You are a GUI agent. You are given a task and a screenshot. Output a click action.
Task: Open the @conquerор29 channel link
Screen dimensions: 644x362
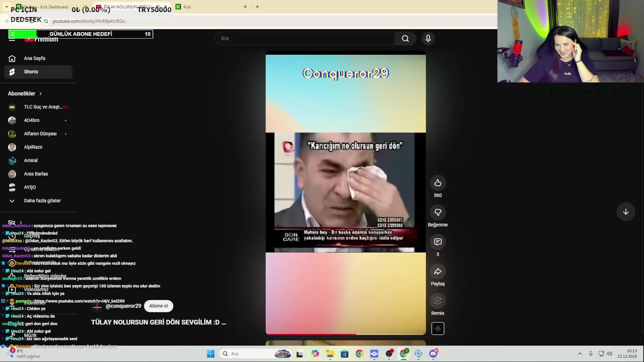pos(123,306)
